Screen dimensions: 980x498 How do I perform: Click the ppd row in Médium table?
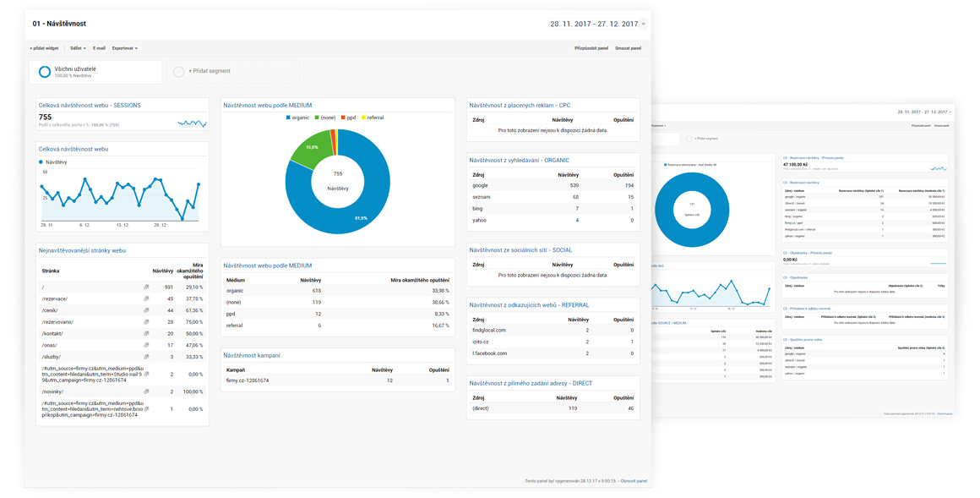337,314
